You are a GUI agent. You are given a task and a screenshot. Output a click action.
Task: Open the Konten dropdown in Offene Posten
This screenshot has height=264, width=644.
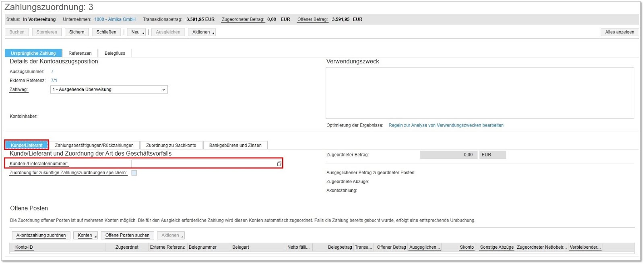[x=85, y=235]
